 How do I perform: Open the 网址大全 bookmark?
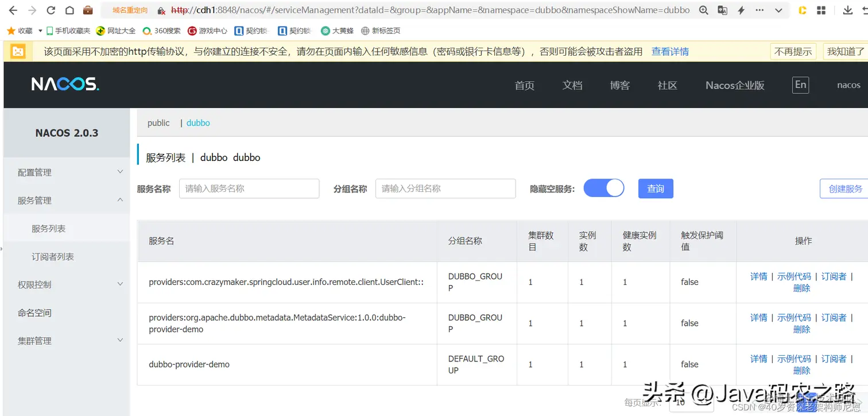coord(116,30)
